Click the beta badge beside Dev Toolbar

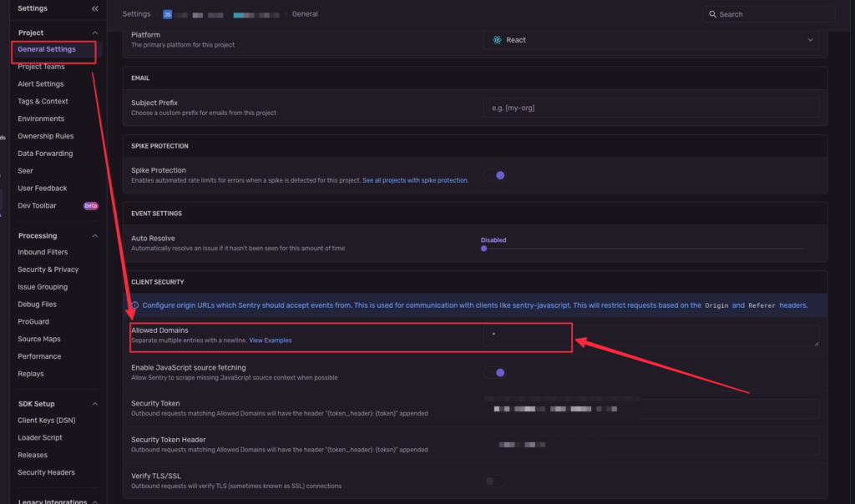point(90,205)
